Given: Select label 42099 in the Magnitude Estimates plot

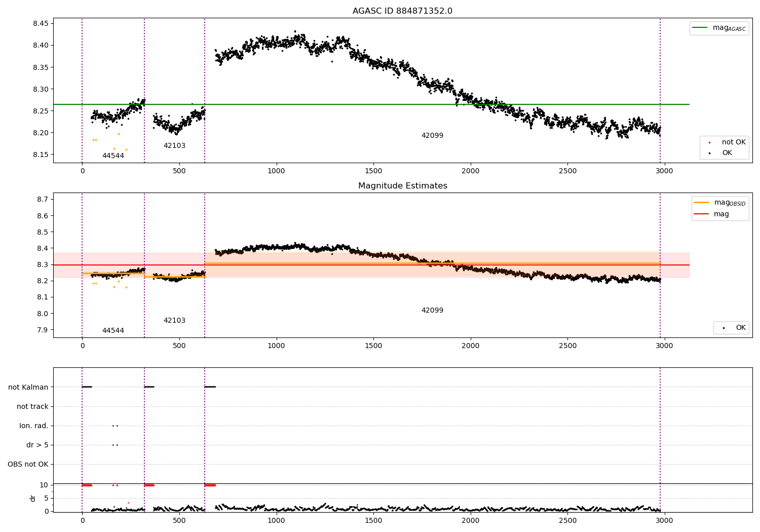Looking at the screenshot, I should 432,311.
